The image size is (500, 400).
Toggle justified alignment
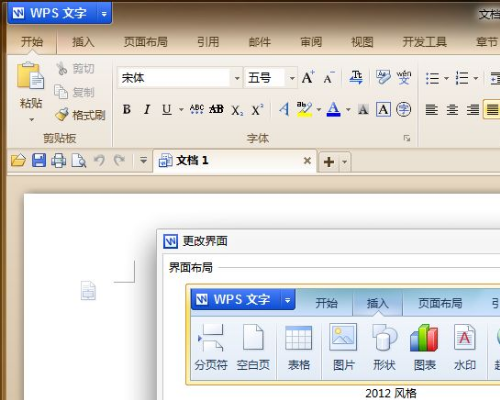pos(493,109)
